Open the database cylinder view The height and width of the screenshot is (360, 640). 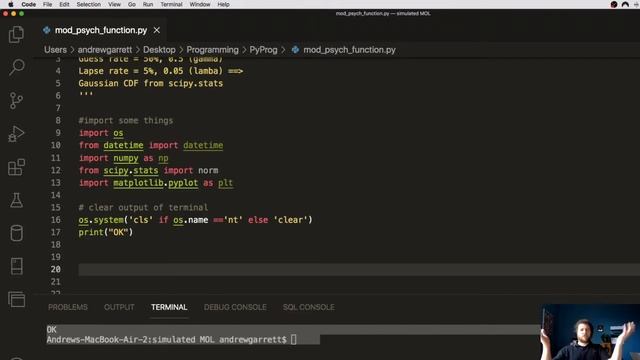pyautogui.click(x=16, y=233)
